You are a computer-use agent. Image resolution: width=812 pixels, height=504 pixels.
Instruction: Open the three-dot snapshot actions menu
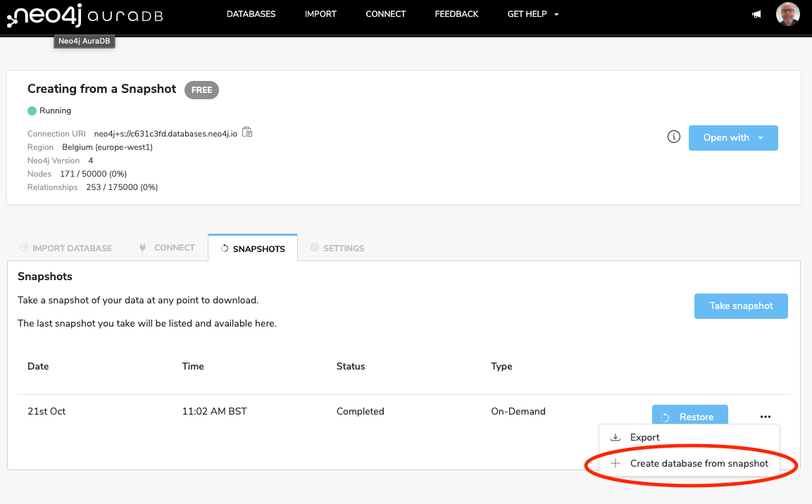[x=766, y=417]
